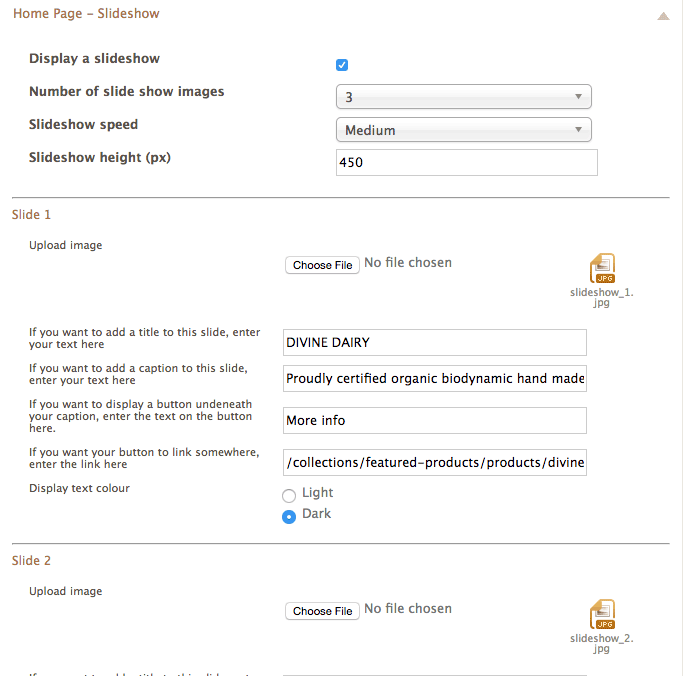Click the Home Page – Slideshow heading
Image resolution: width=683 pixels, height=676 pixels.
[x=86, y=14]
